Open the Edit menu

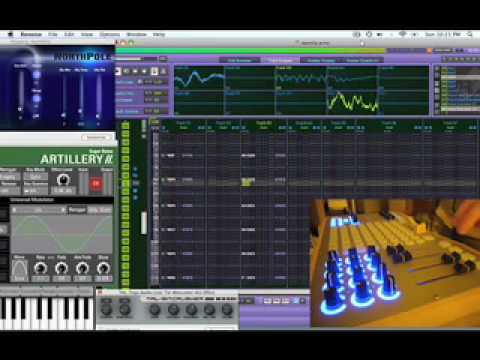(69, 34)
